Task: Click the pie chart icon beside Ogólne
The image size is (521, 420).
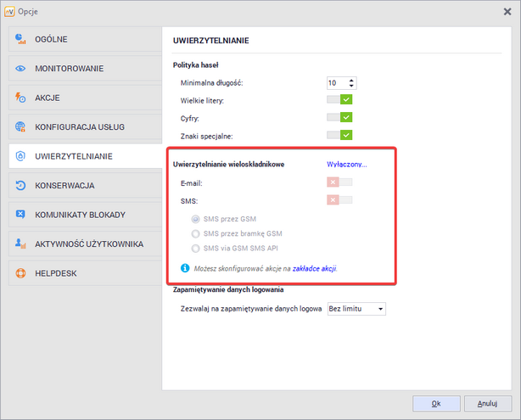Action: click(x=21, y=39)
